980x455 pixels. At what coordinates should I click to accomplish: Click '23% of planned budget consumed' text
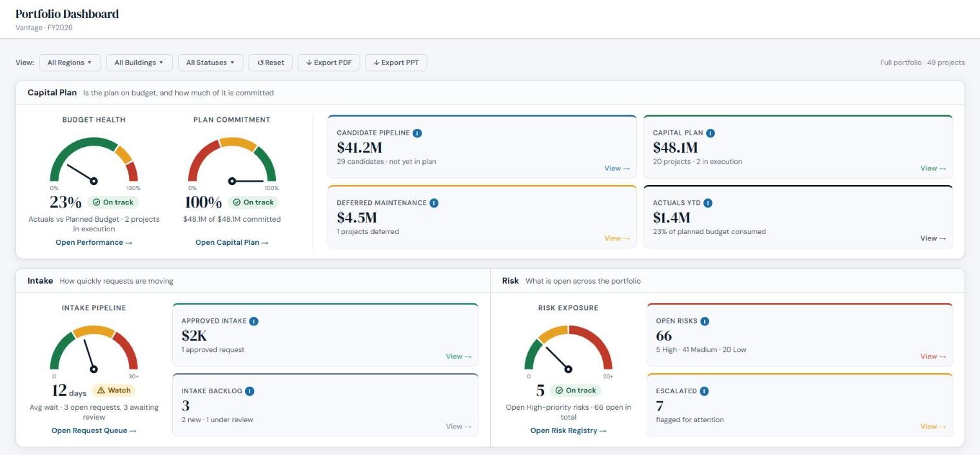coord(709,231)
